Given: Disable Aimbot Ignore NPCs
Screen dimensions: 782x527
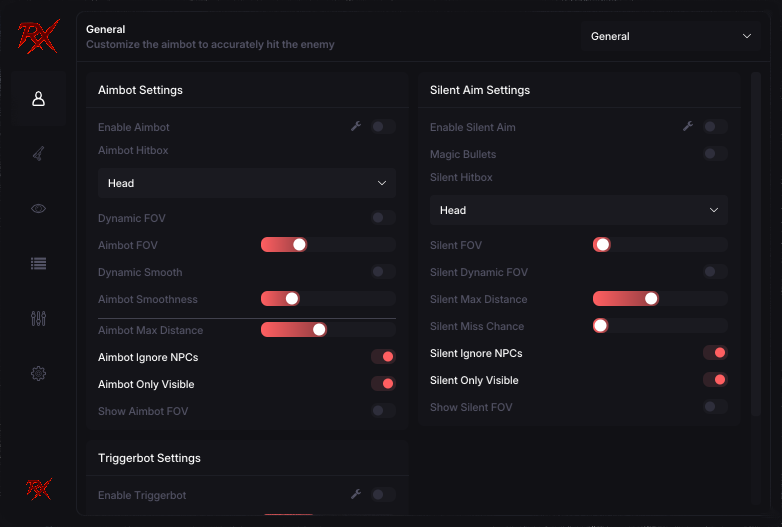Looking at the screenshot, I should click(383, 356).
